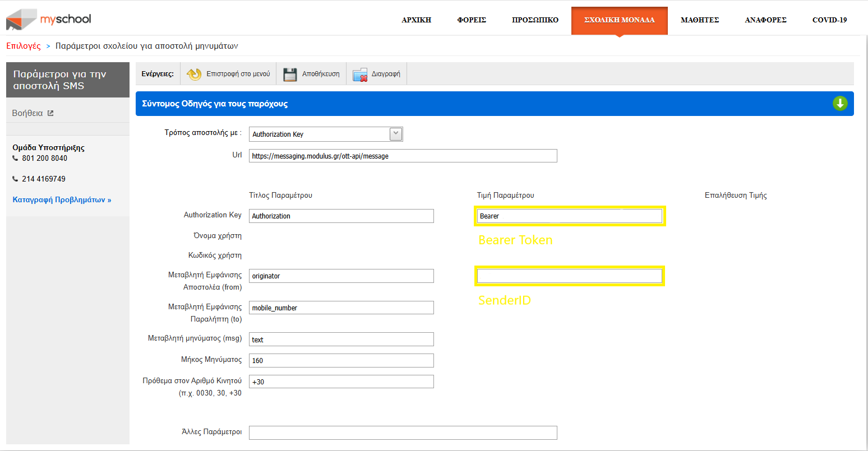
Task: Click the Μήκος Μηνύματος field showing 160
Action: (341, 360)
